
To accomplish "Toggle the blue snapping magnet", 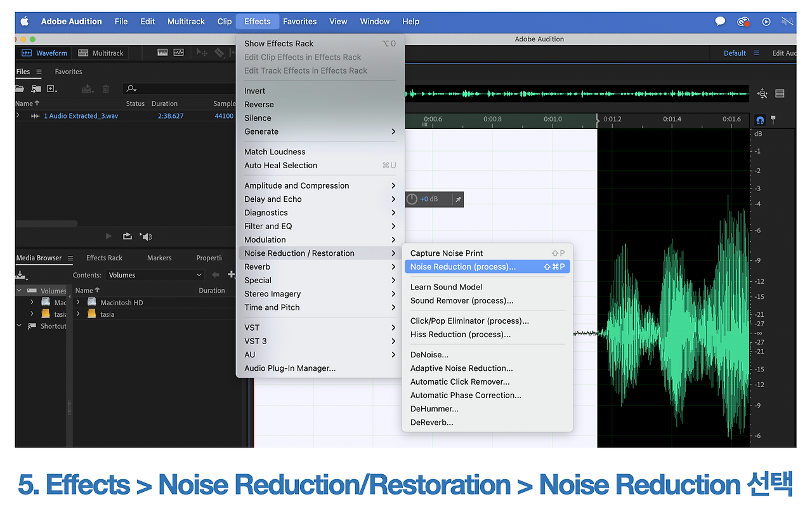I will pos(760,119).
